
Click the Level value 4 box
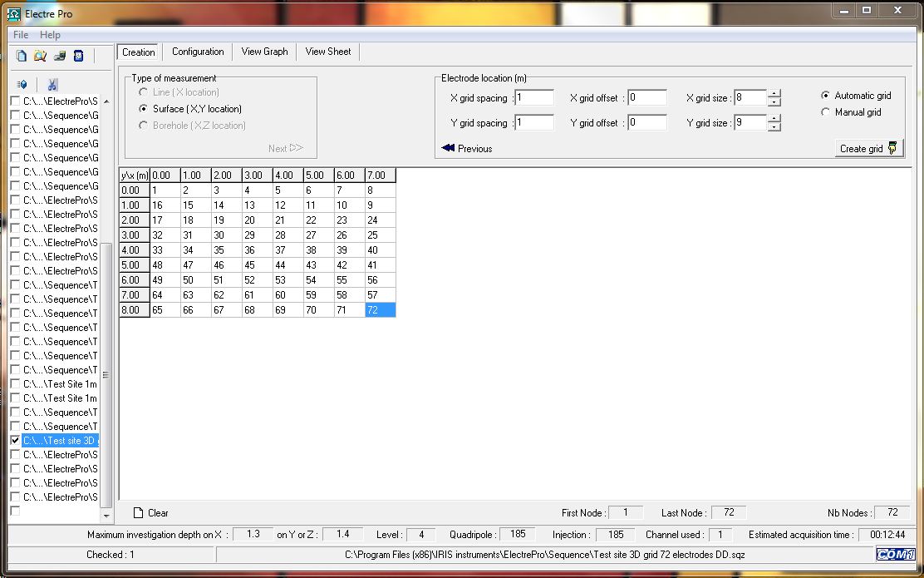(421, 535)
